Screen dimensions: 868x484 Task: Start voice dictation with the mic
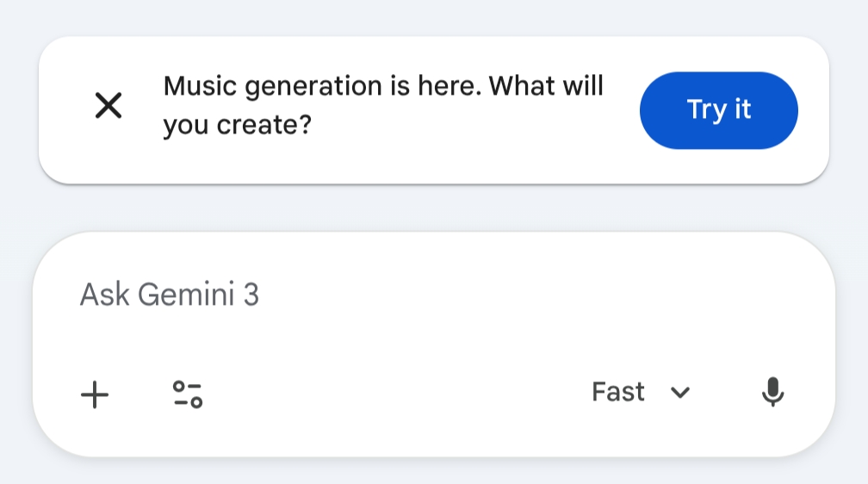pyautogui.click(x=772, y=393)
